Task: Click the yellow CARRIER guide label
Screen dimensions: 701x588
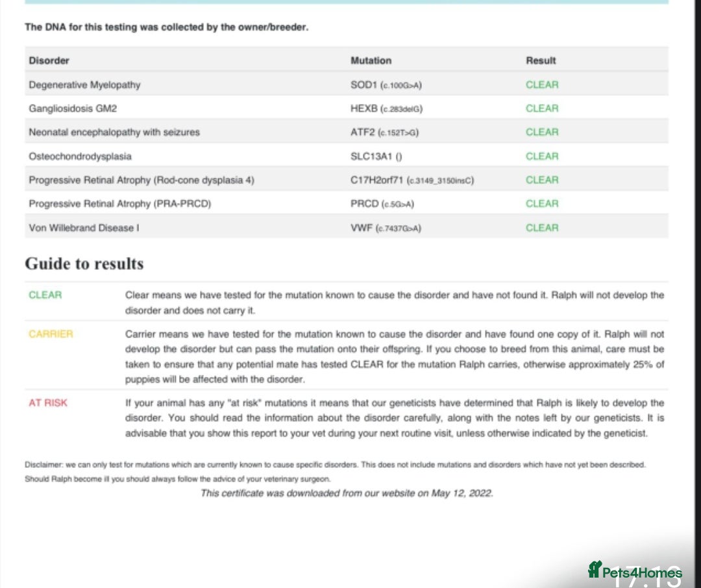Action: click(x=51, y=334)
